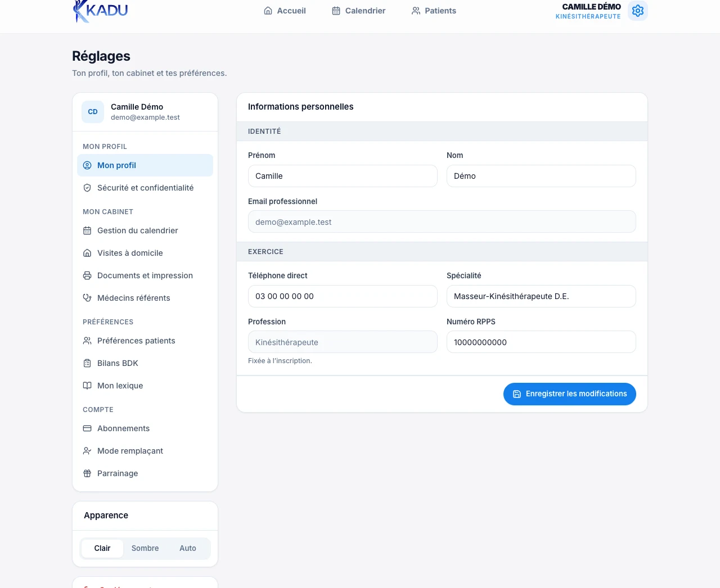Click the PRÉFÉRENCES sidebar heading
This screenshot has height=588, width=720.
point(108,322)
